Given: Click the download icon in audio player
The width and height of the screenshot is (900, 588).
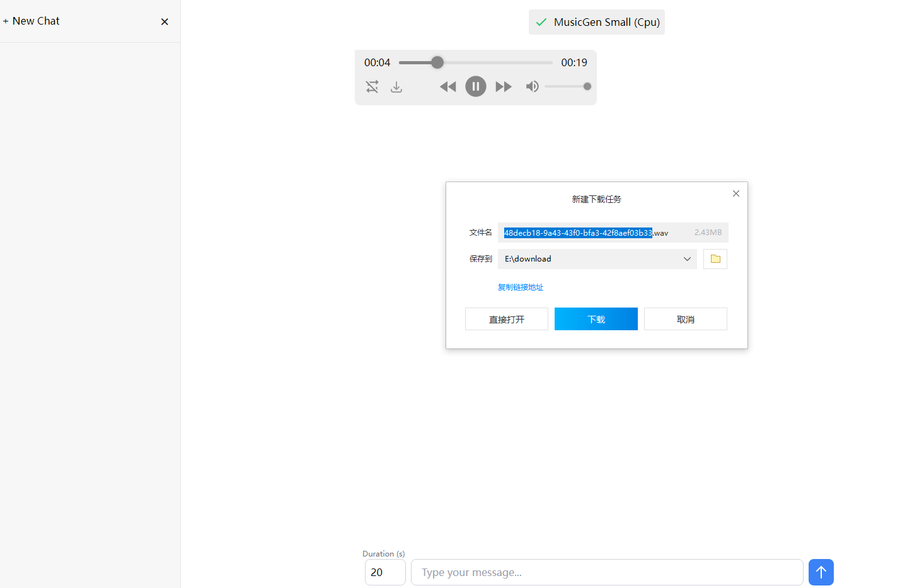Looking at the screenshot, I should coord(396,86).
